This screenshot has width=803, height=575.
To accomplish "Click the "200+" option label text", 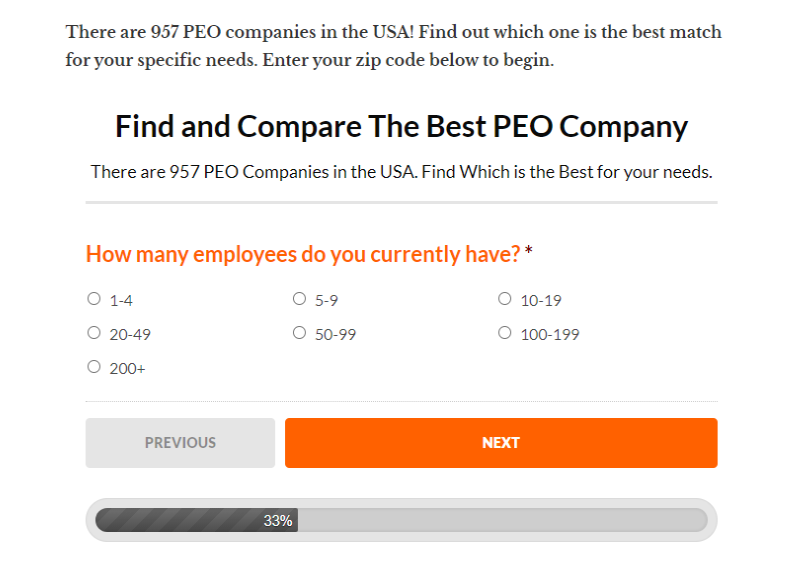I will [x=128, y=369].
